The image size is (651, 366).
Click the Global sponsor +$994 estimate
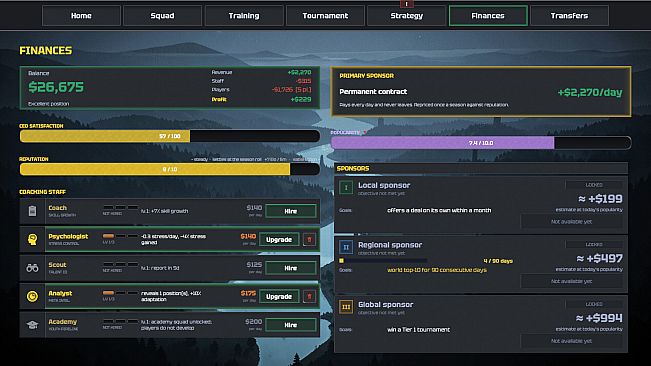pyautogui.click(x=599, y=318)
